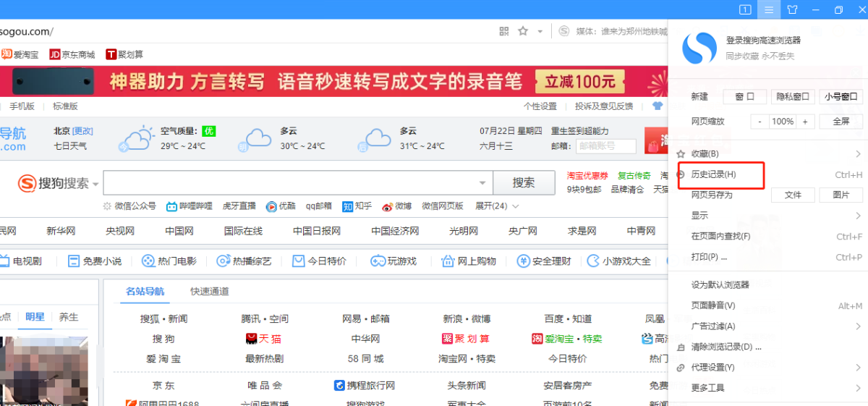The image size is (868, 406).
Task: Bookmark page with the star icon
Action: click(523, 31)
